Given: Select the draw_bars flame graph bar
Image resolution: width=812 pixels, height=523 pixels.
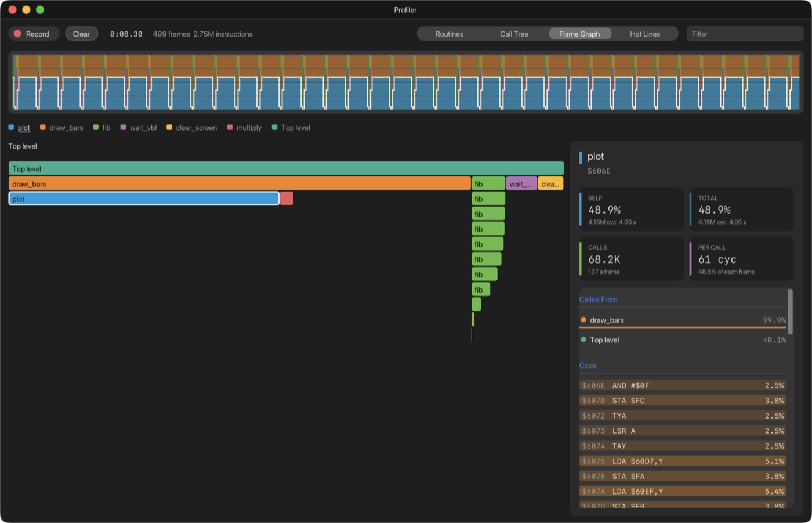Looking at the screenshot, I should pos(240,184).
